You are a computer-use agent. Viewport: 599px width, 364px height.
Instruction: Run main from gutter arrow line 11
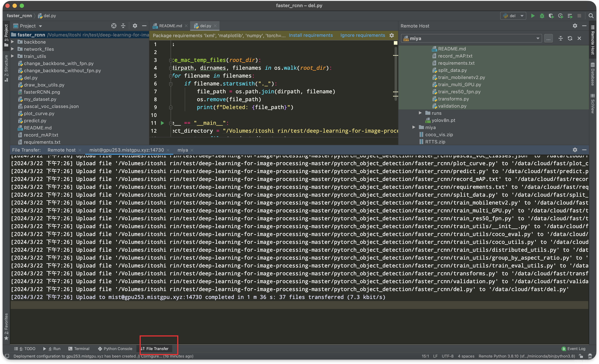(x=162, y=123)
